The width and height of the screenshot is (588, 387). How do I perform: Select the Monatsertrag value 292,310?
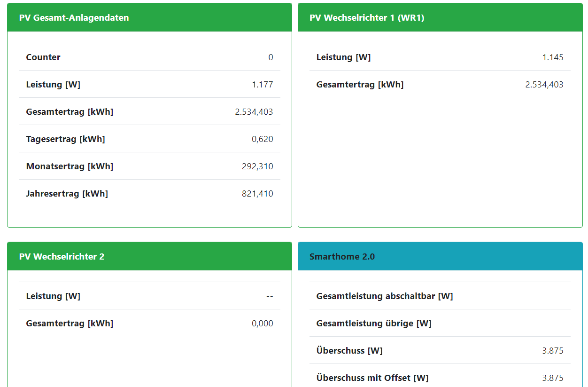(257, 166)
